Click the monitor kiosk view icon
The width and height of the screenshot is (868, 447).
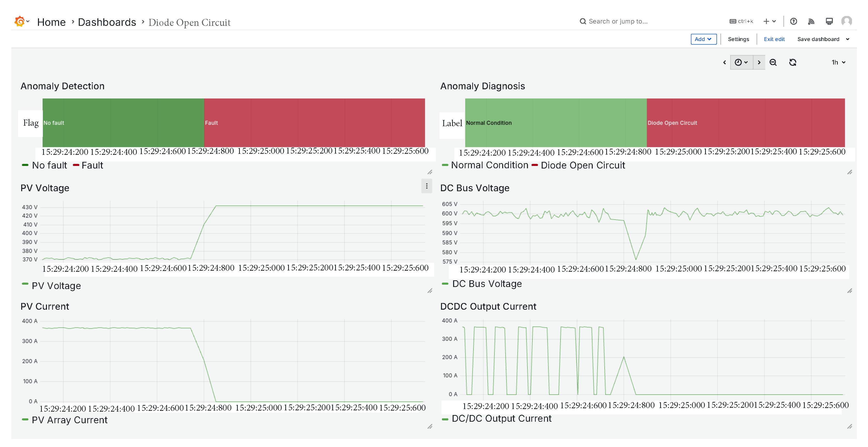tap(829, 22)
